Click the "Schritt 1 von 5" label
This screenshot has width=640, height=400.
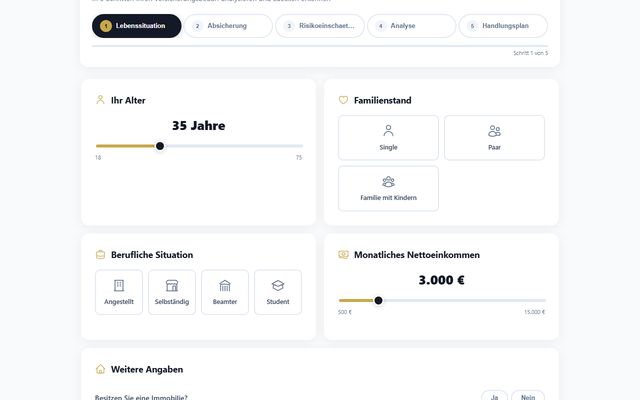pos(530,53)
